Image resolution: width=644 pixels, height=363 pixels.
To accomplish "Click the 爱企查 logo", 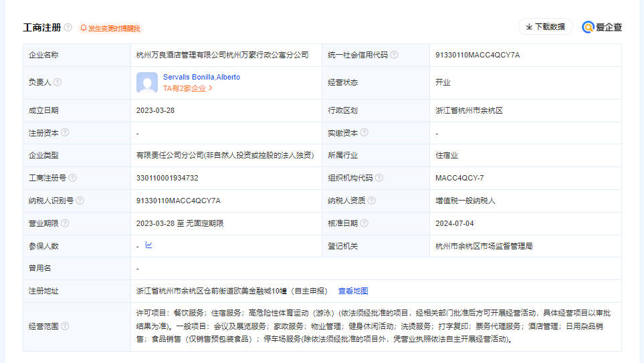I will (602, 27).
